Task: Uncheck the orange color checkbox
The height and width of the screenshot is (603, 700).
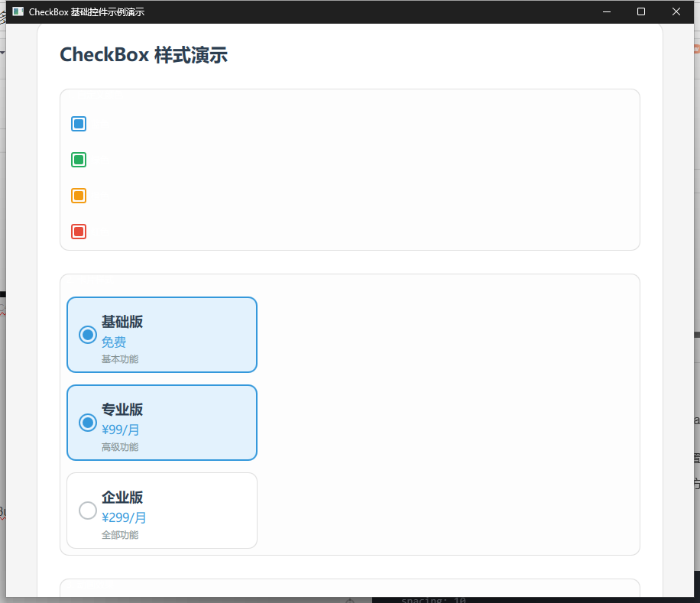Action: 79,195
